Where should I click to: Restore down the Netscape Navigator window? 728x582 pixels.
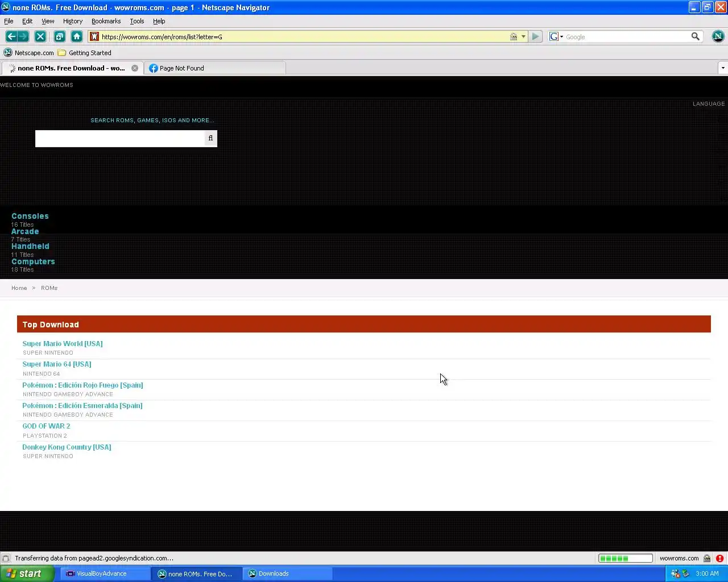click(x=707, y=7)
